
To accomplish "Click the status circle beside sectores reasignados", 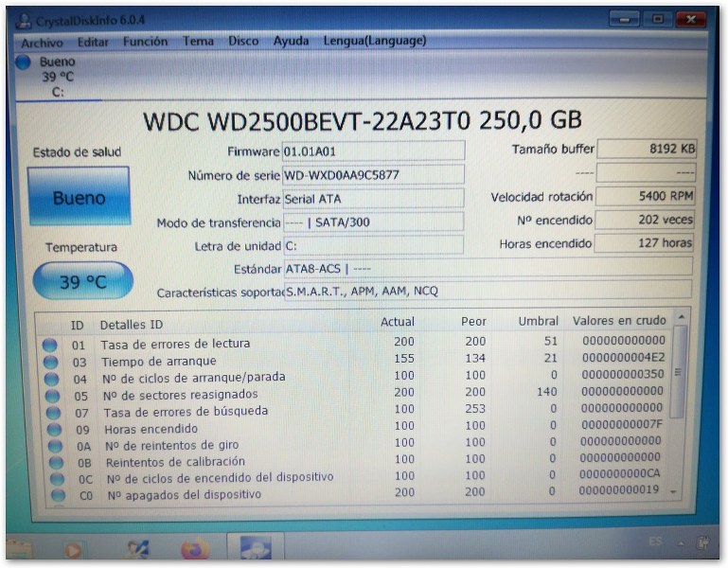I will tap(52, 396).
